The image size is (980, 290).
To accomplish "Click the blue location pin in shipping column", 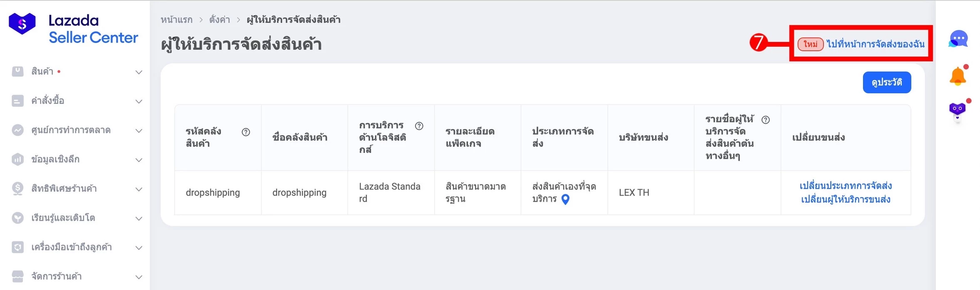I will click(x=565, y=200).
